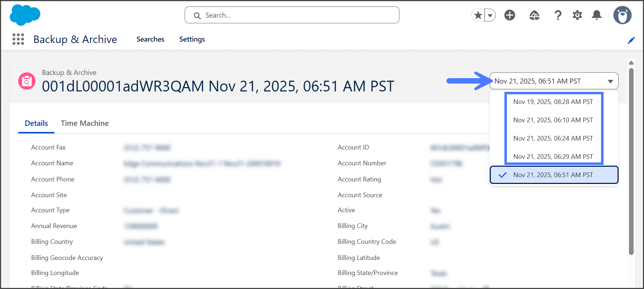Pick the checked Nov 21, 06:51 AM option
This screenshot has height=289, width=644.
click(553, 175)
